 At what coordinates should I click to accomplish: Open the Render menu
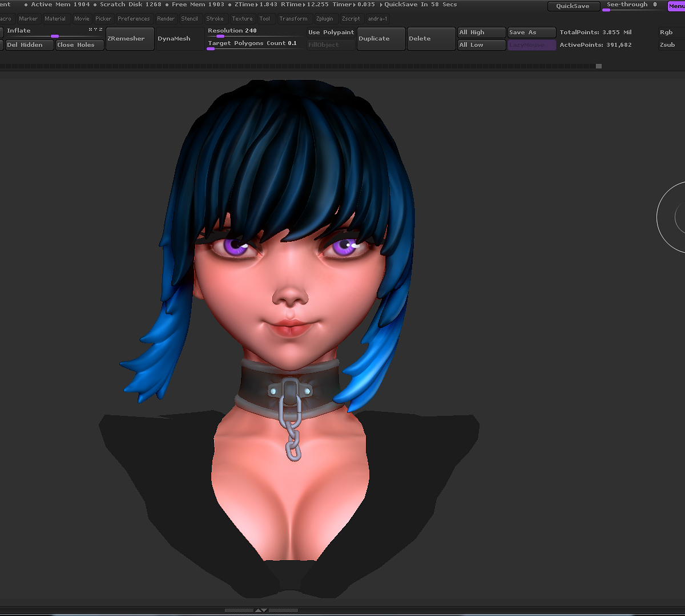pyautogui.click(x=166, y=19)
